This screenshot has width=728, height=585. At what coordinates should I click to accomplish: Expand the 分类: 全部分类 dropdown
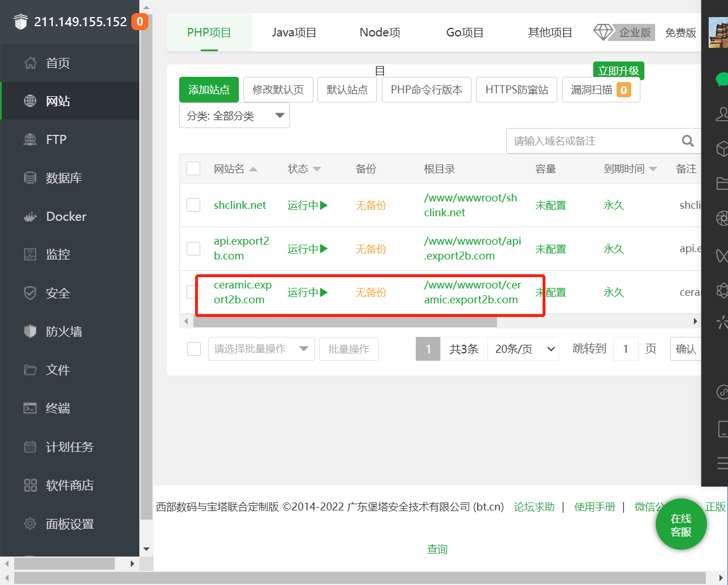234,116
